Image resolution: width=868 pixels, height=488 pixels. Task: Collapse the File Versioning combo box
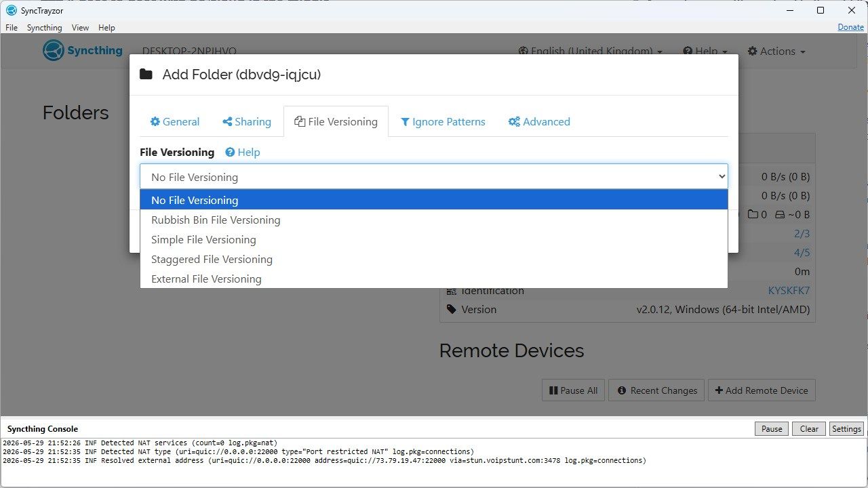point(433,177)
